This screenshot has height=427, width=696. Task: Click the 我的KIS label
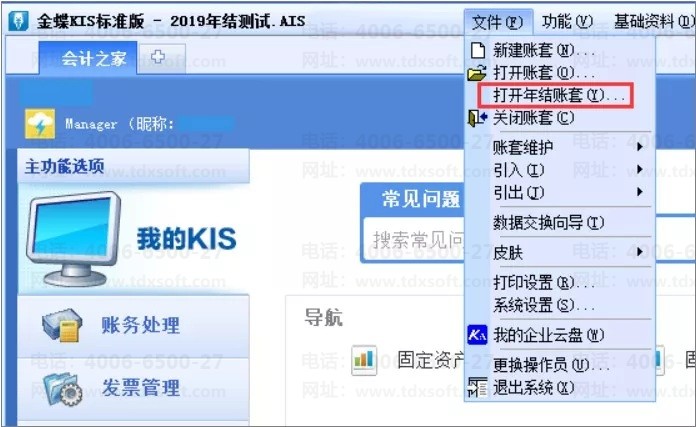coord(187,238)
